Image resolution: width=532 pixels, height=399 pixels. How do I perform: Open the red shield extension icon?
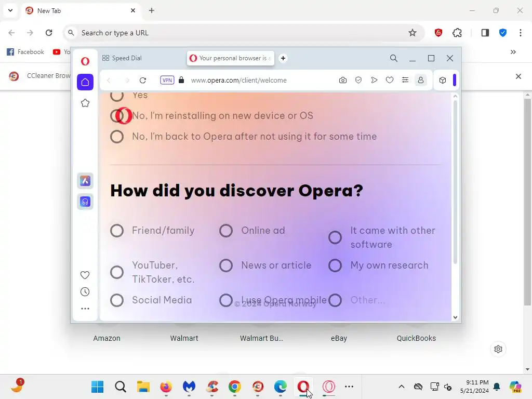[x=438, y=33]
